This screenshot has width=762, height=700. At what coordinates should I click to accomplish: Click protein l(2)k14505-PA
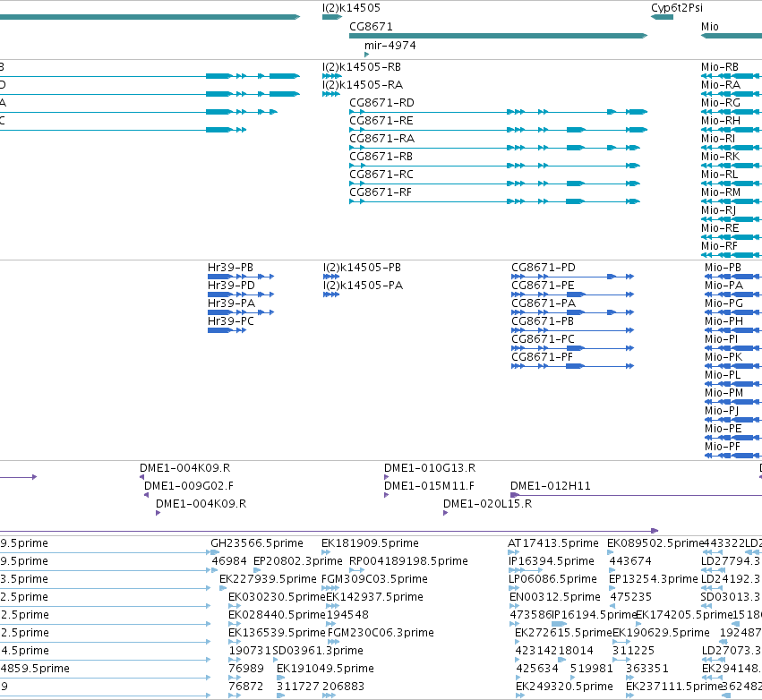click(x=363, y=286)
